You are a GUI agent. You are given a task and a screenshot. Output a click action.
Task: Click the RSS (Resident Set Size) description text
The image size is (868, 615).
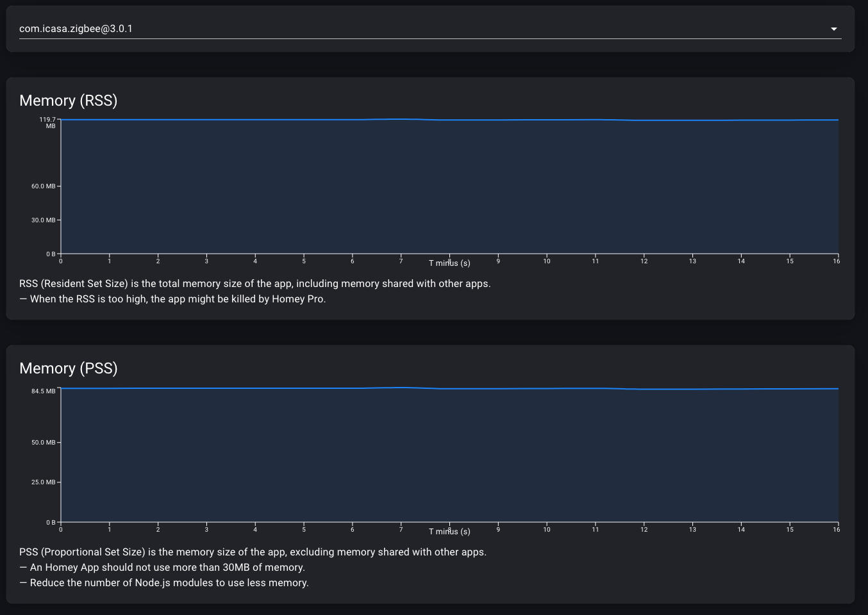coord(255,284)
